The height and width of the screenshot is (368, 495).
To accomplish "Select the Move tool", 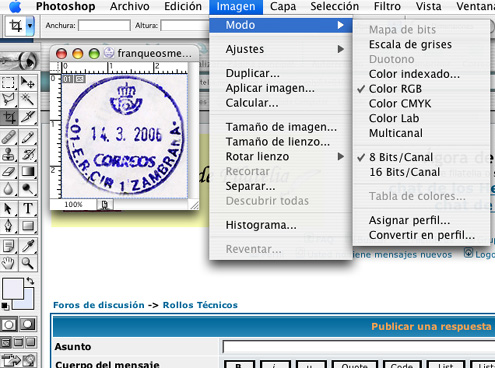I will (28, 82).
